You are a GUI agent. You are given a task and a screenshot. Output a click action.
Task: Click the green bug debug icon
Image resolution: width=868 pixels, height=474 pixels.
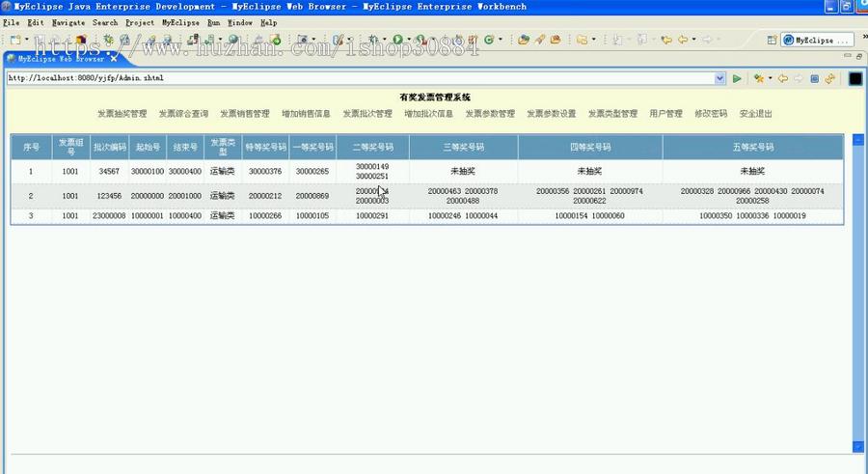click(x=108, y=40)
